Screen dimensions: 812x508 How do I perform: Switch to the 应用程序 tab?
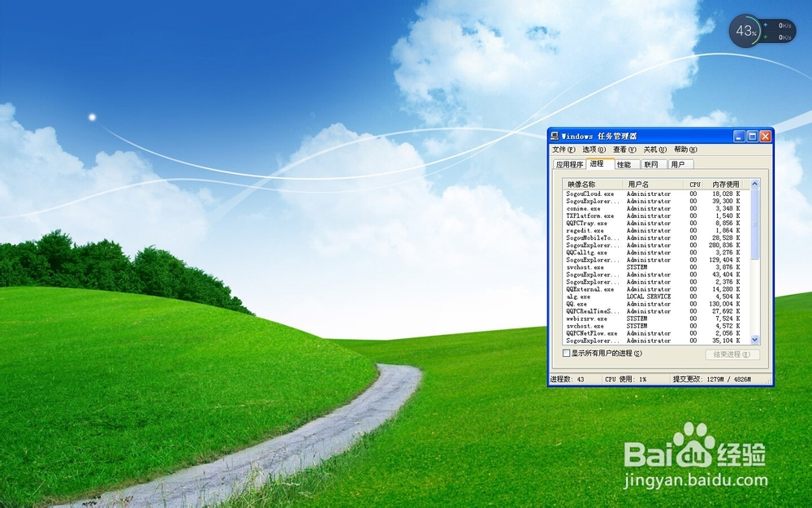click(569, 164)
